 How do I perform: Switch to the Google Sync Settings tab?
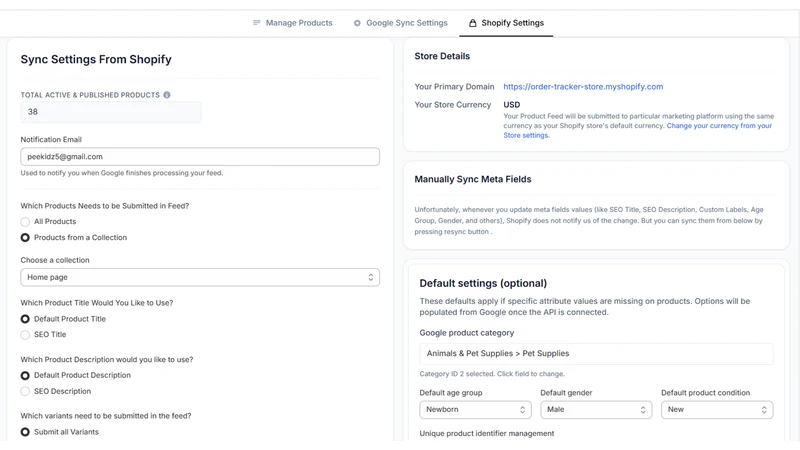tap(401, 23)
